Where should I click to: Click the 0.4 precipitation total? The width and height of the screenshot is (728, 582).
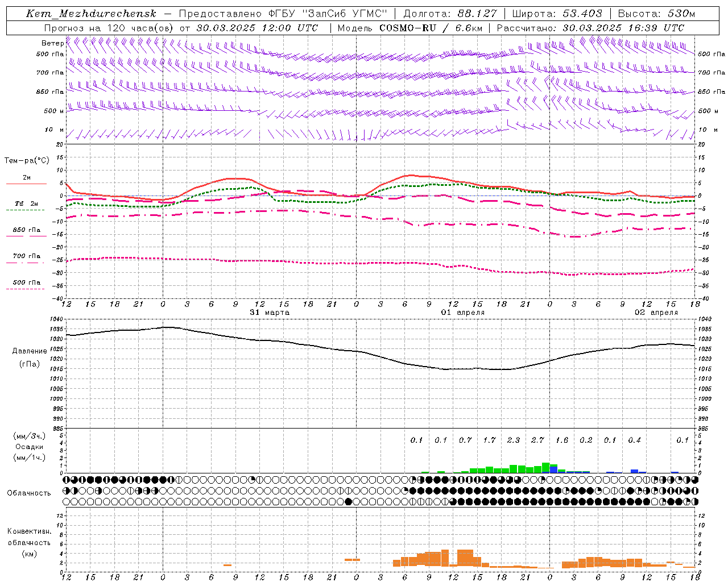(x=634, y=440)
